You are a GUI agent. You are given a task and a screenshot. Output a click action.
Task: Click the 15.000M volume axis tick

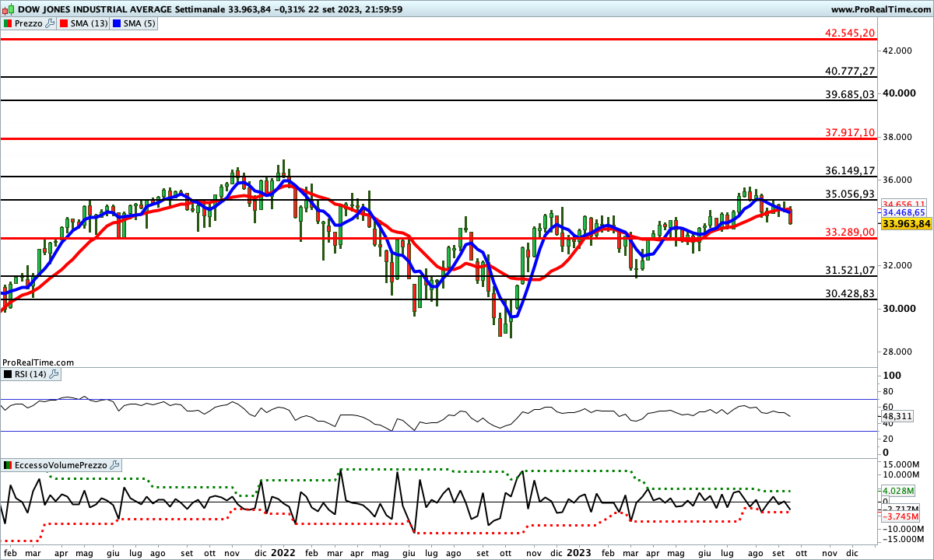[902, 464]
